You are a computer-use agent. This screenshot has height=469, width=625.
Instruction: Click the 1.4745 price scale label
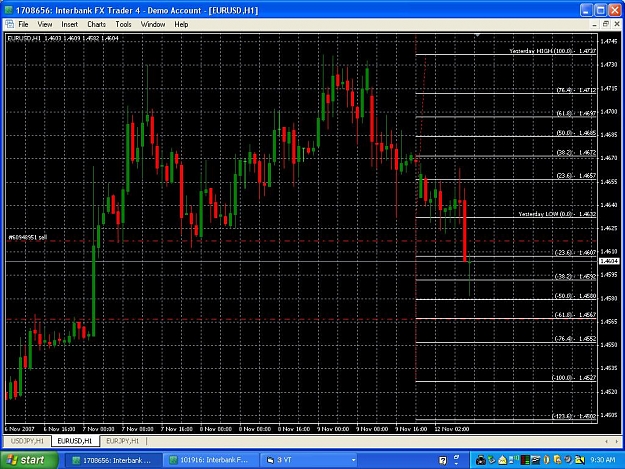click(x=609, y=41)
